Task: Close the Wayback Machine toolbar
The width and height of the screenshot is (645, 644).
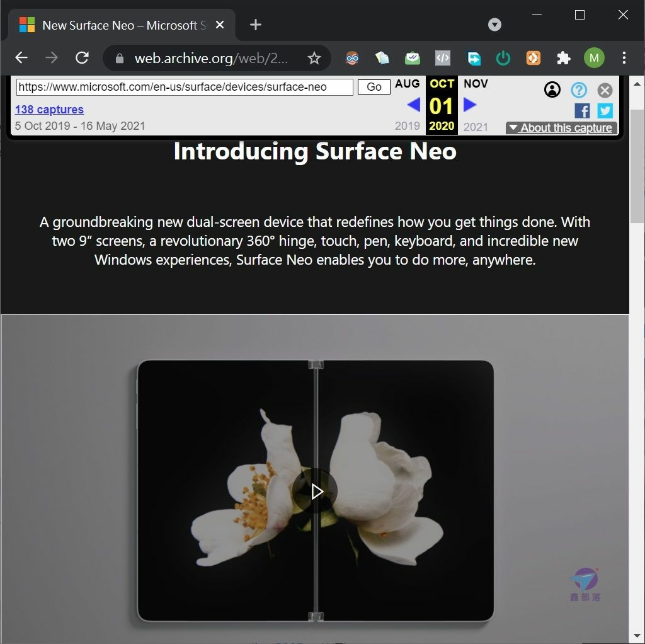Action: [x=605, y=90]
